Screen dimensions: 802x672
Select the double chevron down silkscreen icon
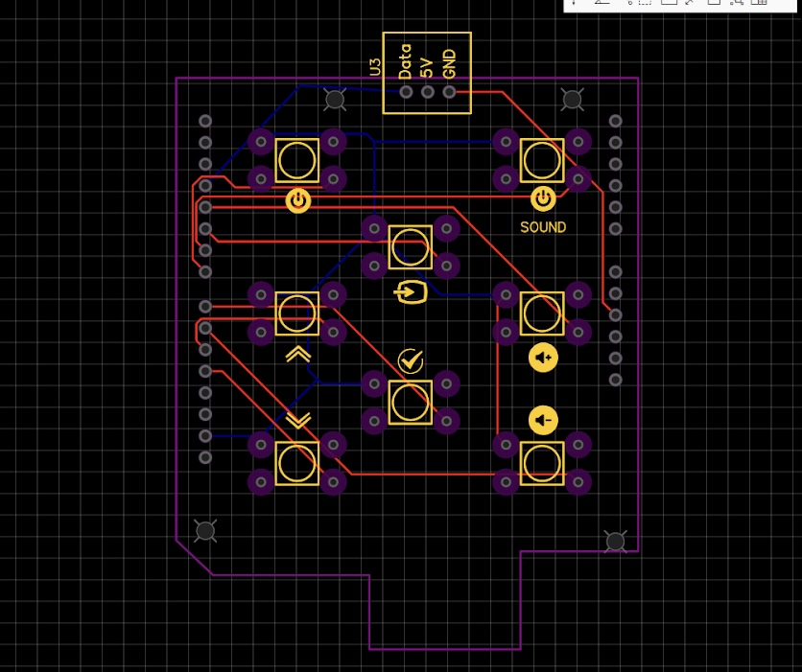tap(298, 420)
